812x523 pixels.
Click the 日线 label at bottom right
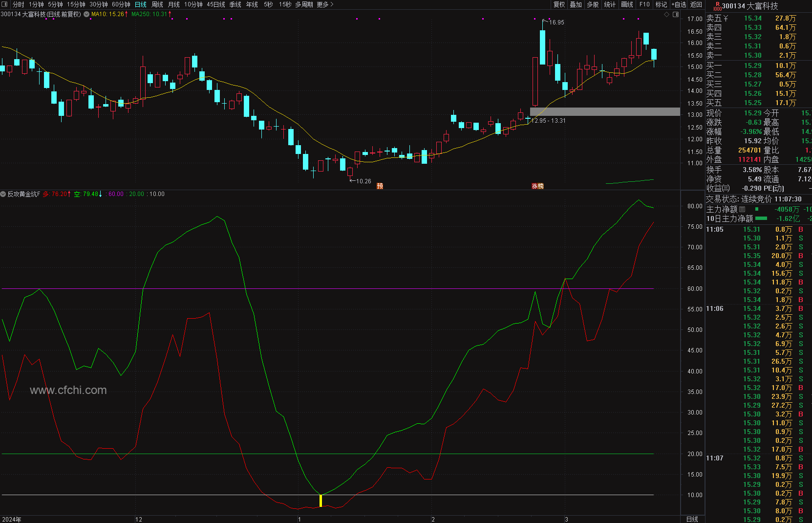(692, 519)
